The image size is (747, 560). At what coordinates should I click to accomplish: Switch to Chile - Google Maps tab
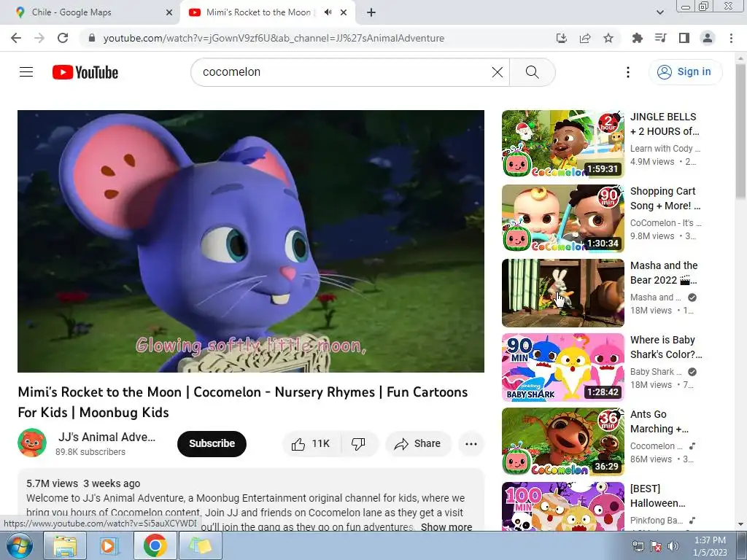tap(90, 12)
